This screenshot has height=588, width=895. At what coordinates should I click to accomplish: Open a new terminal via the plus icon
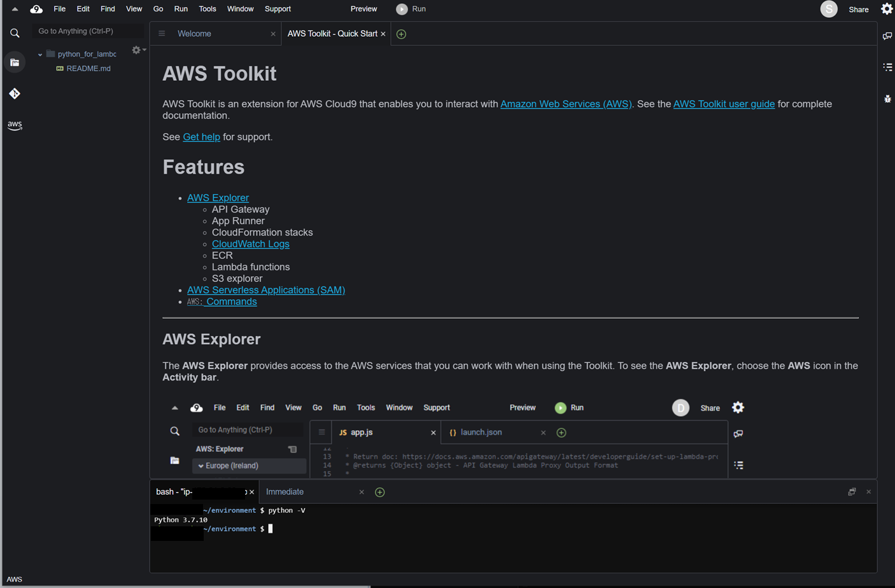pyautogui.click(x=379, y=492)
